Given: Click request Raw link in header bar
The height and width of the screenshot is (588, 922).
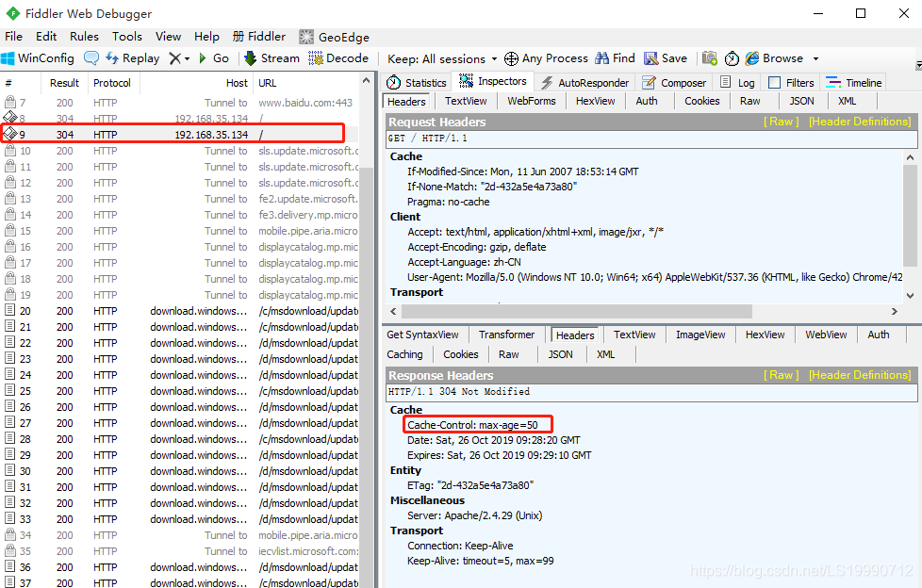Looking at the screenshot, I should (782, 122).
